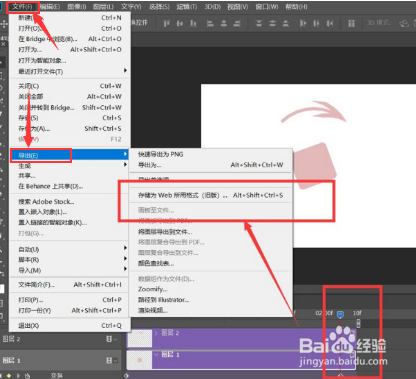Screen dimensions: 416x379
Task: Click the align right edges icon
Action: (x=237, y=23)
